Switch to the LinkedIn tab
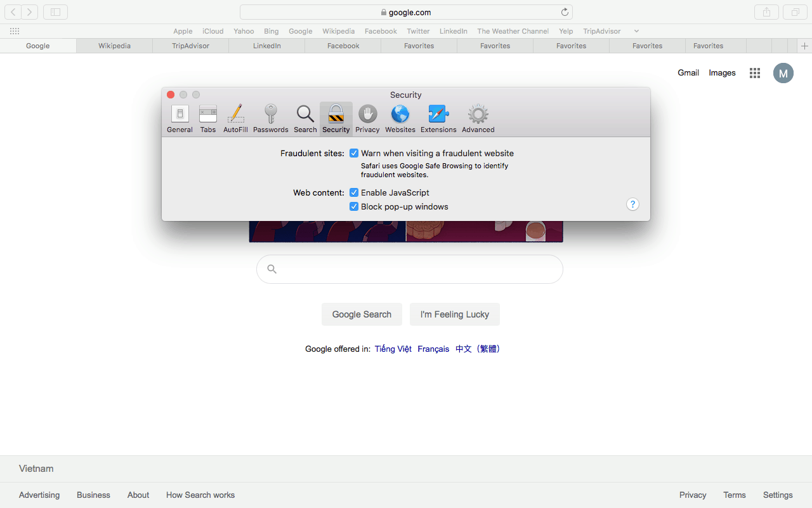 (x=266, y=46)
